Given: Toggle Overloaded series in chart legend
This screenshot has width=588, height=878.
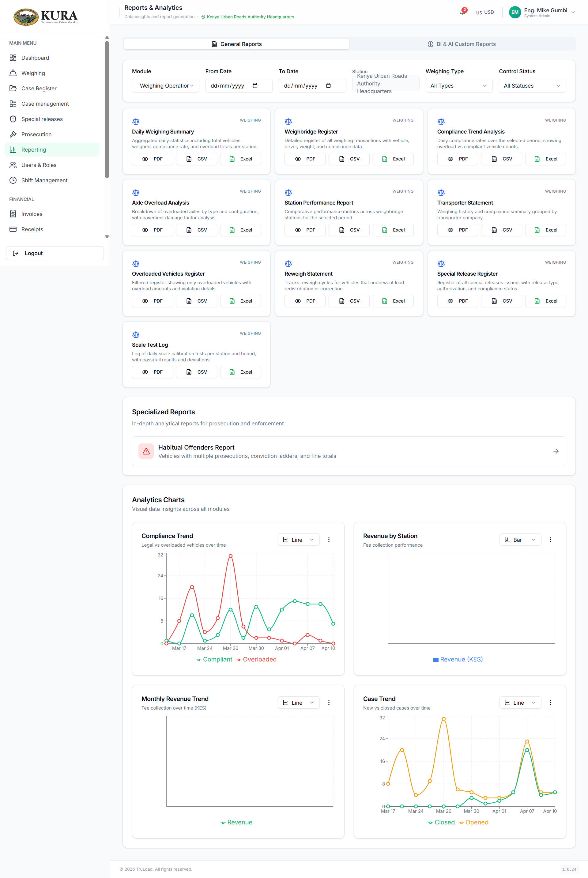Looking at the screenshot, I should tap(256, 659).
